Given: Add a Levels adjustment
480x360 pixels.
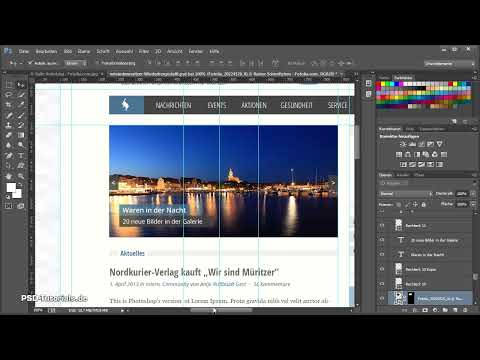Looking at the screenshot, I should coord(412,144).
